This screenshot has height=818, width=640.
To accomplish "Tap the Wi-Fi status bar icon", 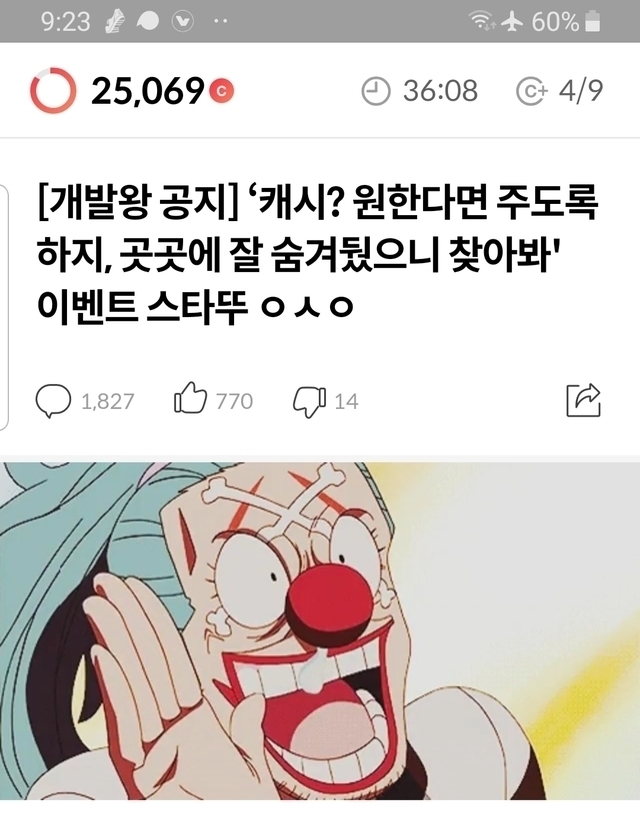I will 482,21.
